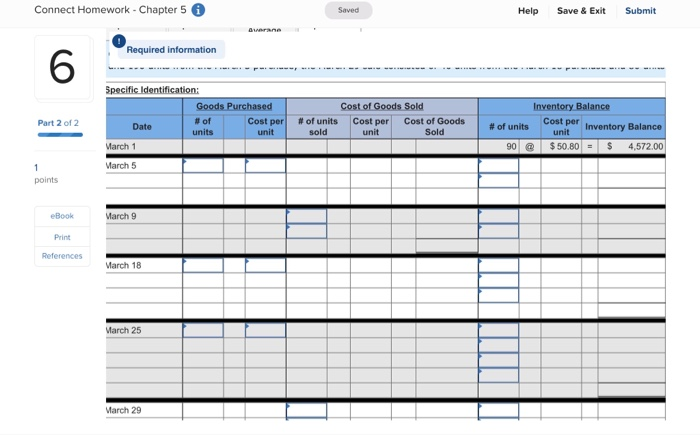Click the Required information exclamation icon
The height and width of the screenshot is (435, 700).
[119, 42]
